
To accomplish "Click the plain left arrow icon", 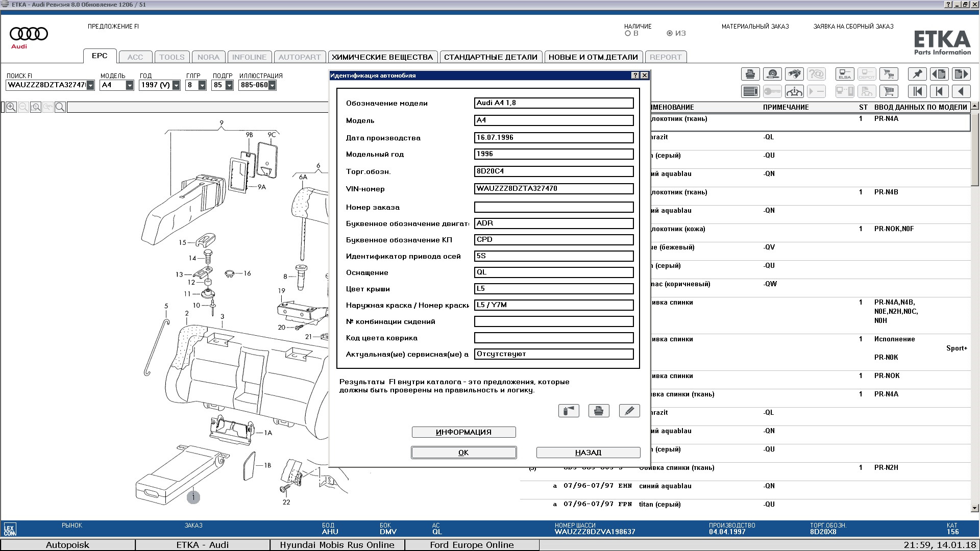I will coord(961,92).
